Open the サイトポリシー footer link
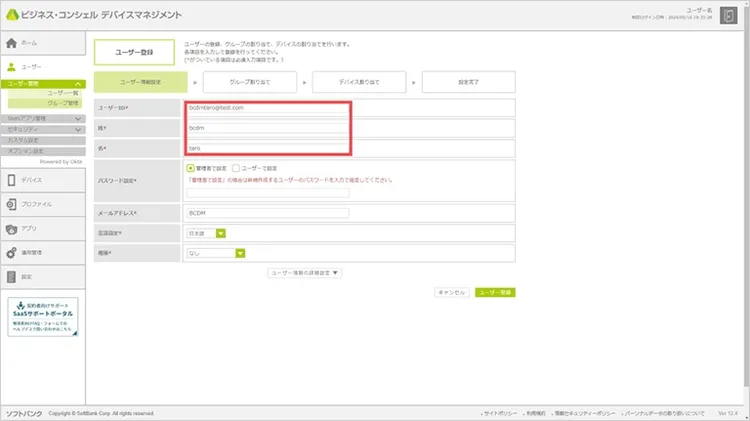This screenshot has width=750, height=421. point(500,413)
